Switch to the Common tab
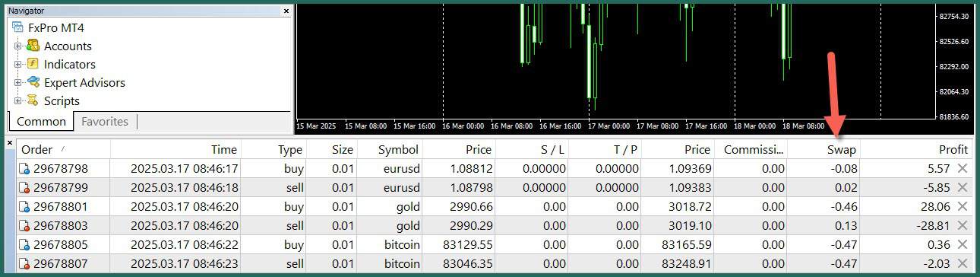980x277 pixels. pos(41,122)
